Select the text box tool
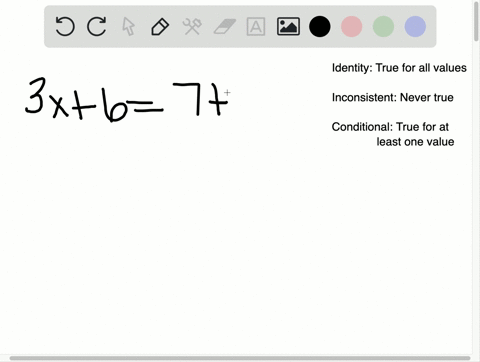The height and width of the screenshot is (362, 480). pyautogui.click(x=256, y=27)
